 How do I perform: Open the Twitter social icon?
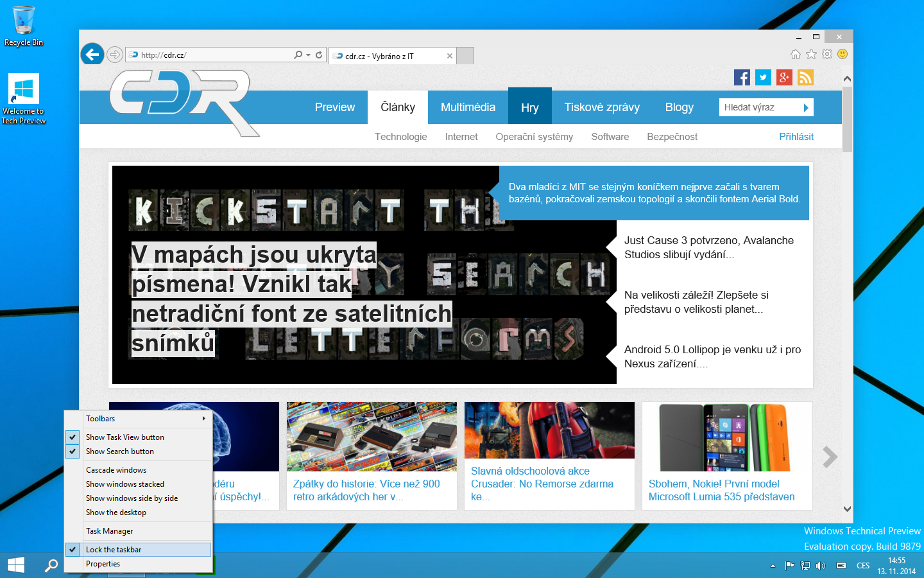tap(763, 78)
